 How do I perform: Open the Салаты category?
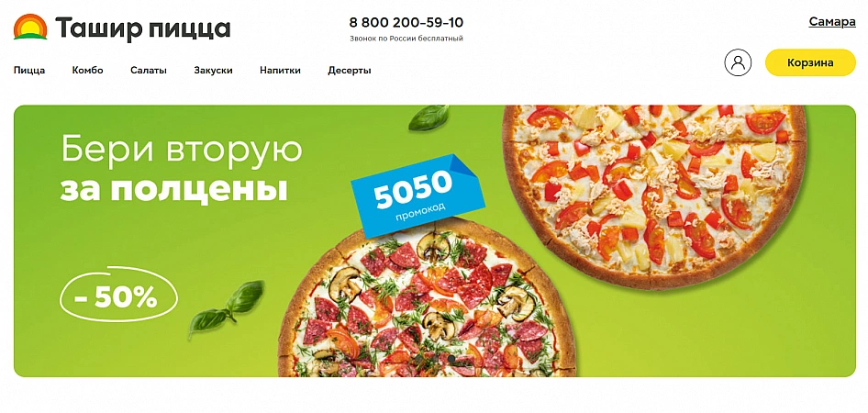pyautogui.click(x=149, y=71)
